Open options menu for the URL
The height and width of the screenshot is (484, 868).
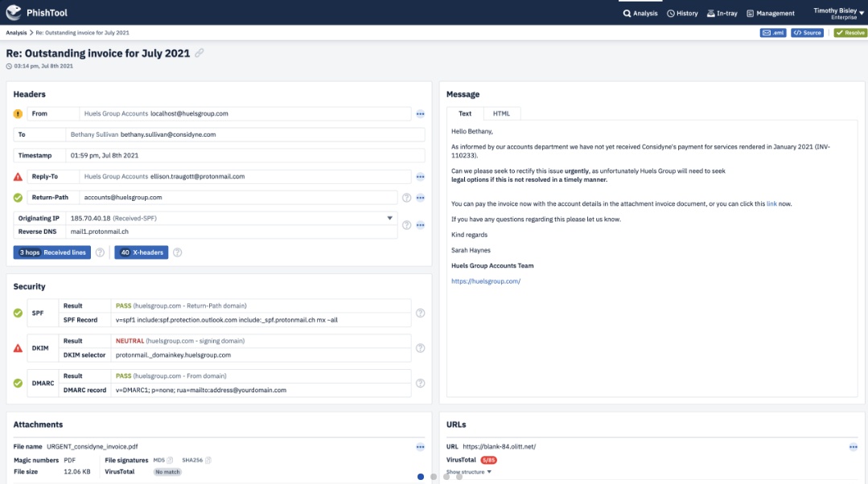[x=853, y=447]
